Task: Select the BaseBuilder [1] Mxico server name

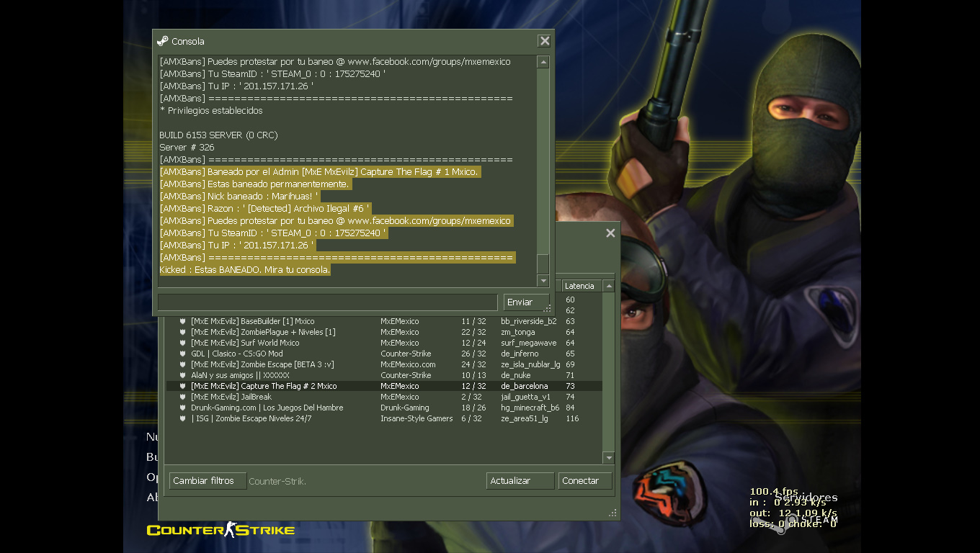Action: (x=252, y=321)
